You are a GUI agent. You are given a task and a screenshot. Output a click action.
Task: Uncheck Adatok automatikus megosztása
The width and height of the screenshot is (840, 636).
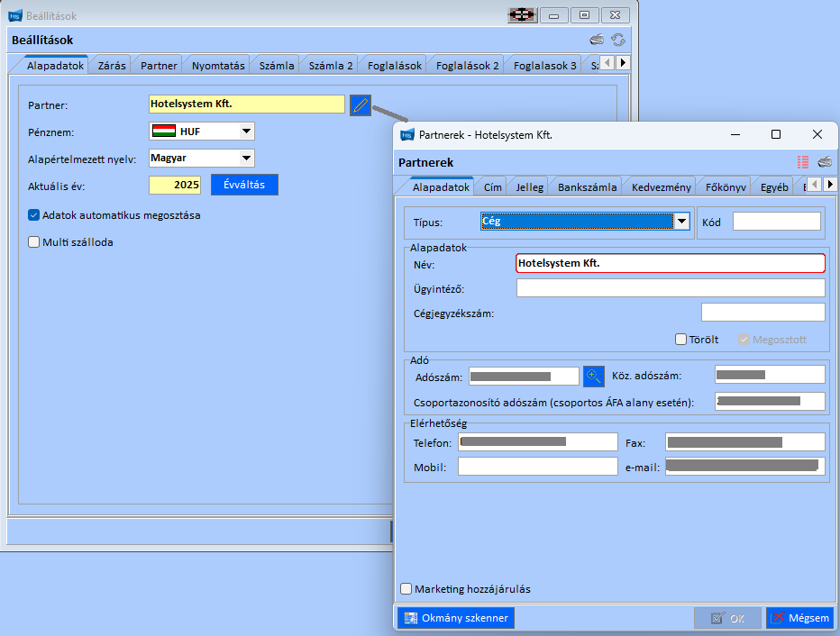tap(33, 215)
